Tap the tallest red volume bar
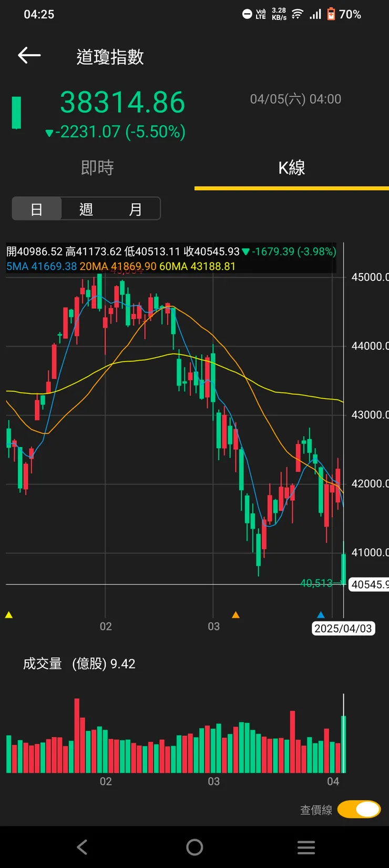Image resolution: width=389 pixels, height=868 pixels. (77, 735)
